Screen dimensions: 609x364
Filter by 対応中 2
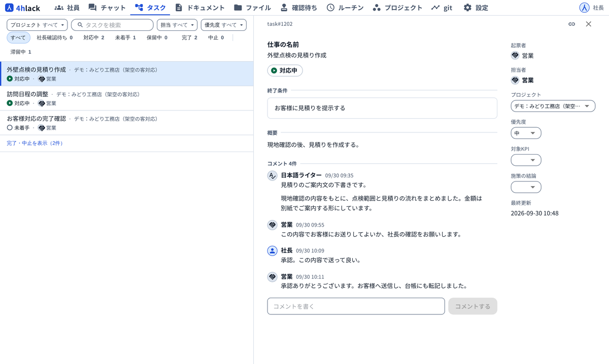(94, 38)
